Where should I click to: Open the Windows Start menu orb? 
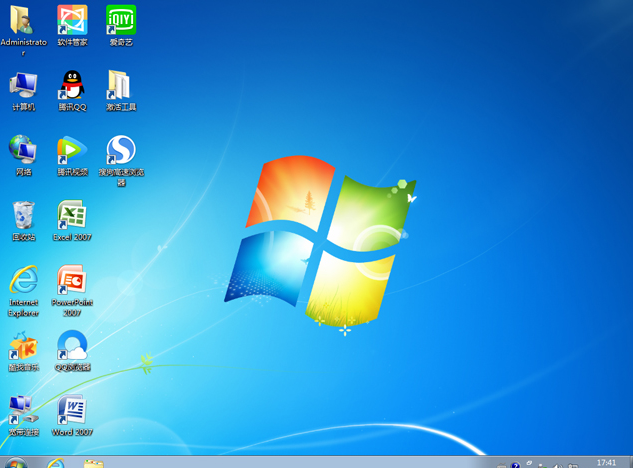pos(16,463)
